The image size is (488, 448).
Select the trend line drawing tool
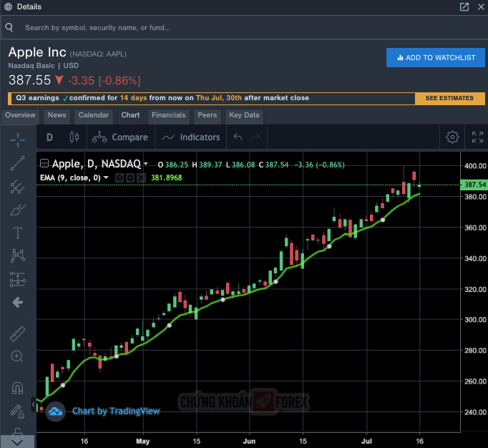[x=18, y=163]
